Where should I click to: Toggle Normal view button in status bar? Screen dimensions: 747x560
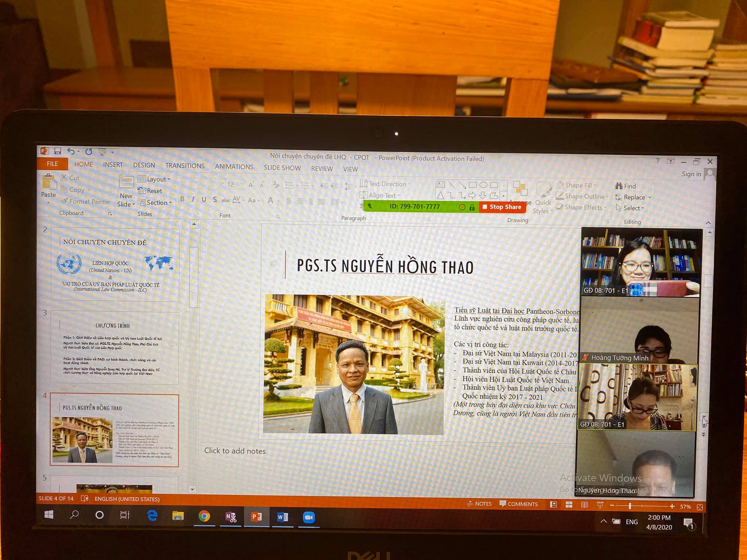click(553, 504)
